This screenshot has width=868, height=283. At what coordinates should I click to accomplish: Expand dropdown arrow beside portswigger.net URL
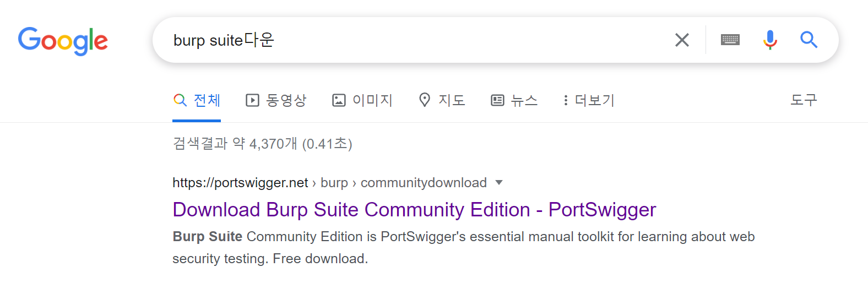(x=499, y=182)
